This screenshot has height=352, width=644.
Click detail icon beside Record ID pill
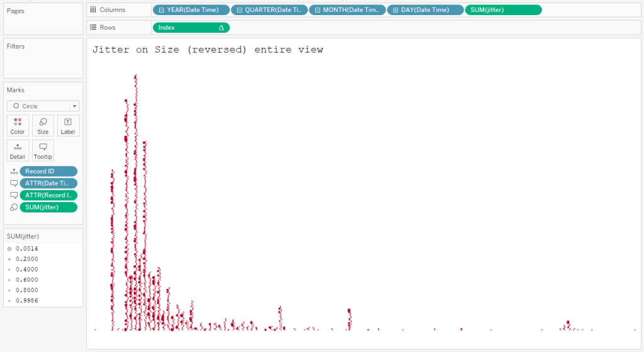pos(13,171)
